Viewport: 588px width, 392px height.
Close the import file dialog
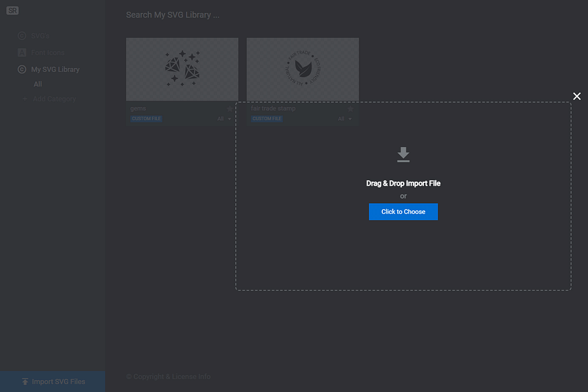577,96
